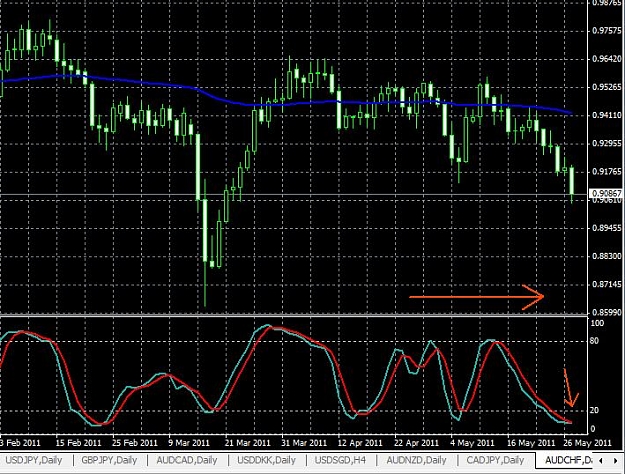Click the 0.94110 price axis label

pyautogui.click(x=606, y=115)
